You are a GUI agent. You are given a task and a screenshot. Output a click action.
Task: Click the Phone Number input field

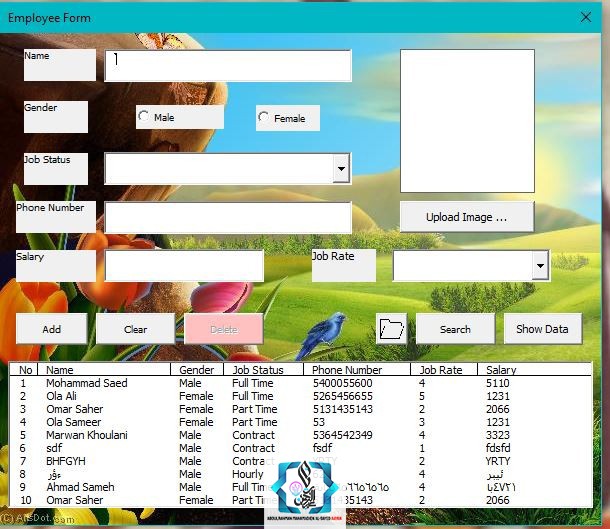[228, 218]
